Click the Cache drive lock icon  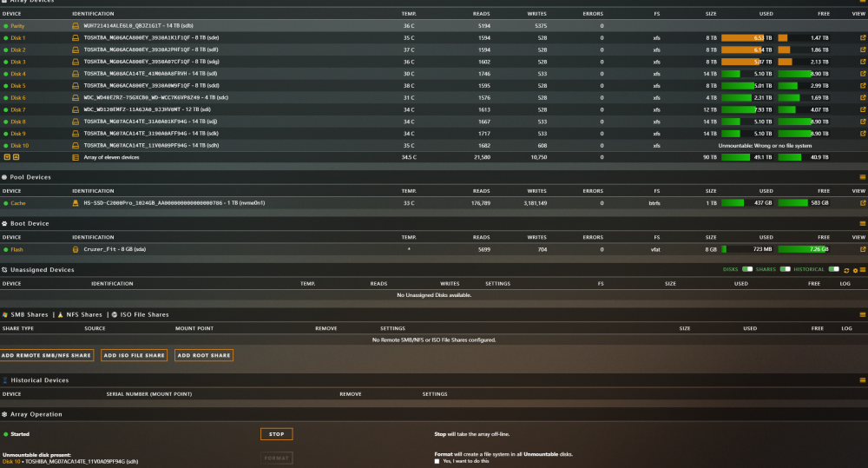76,203
